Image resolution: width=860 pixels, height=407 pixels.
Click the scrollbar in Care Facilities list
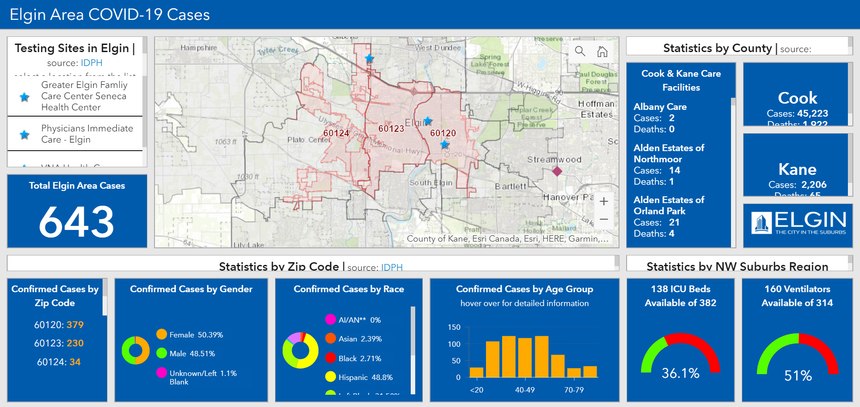pos(732,150)
